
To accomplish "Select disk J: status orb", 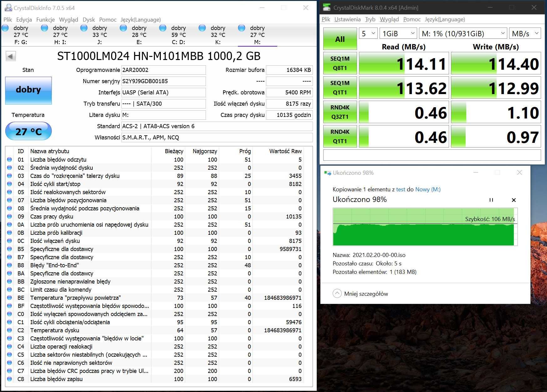I will pyautogui.click(x=84, y=28).
